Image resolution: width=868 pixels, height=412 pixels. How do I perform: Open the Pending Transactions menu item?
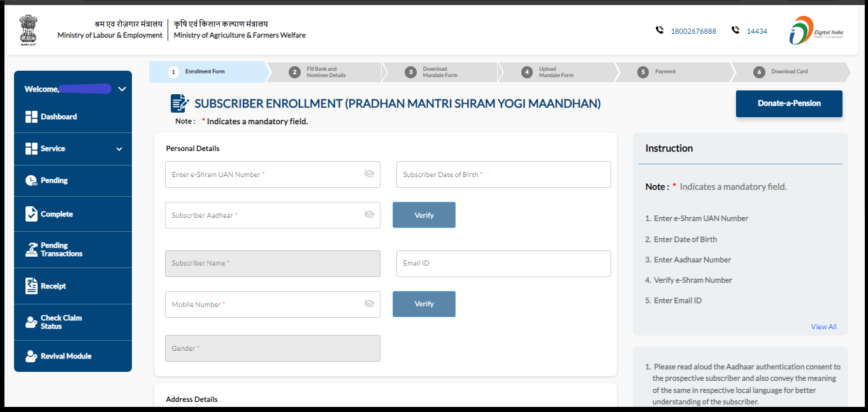73,250
